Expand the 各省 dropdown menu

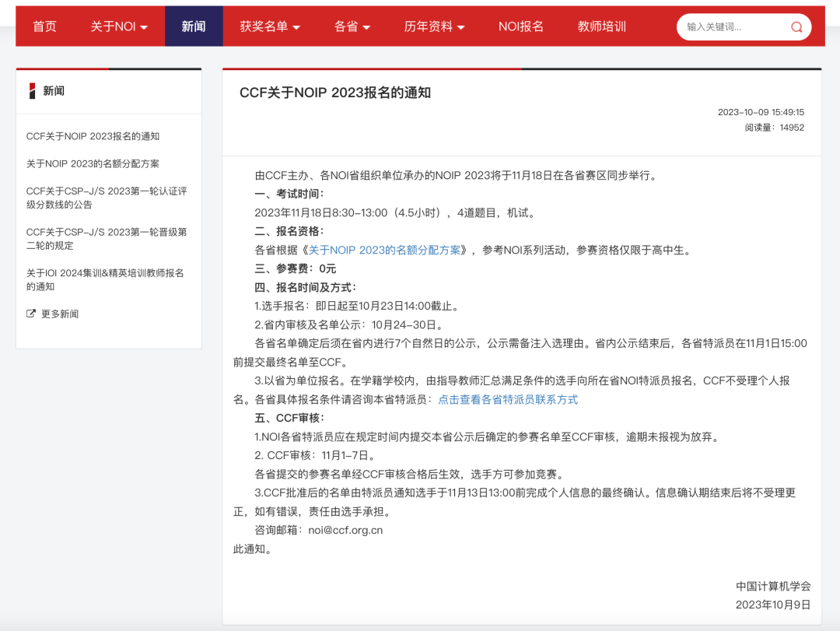(x=351, y=26)
